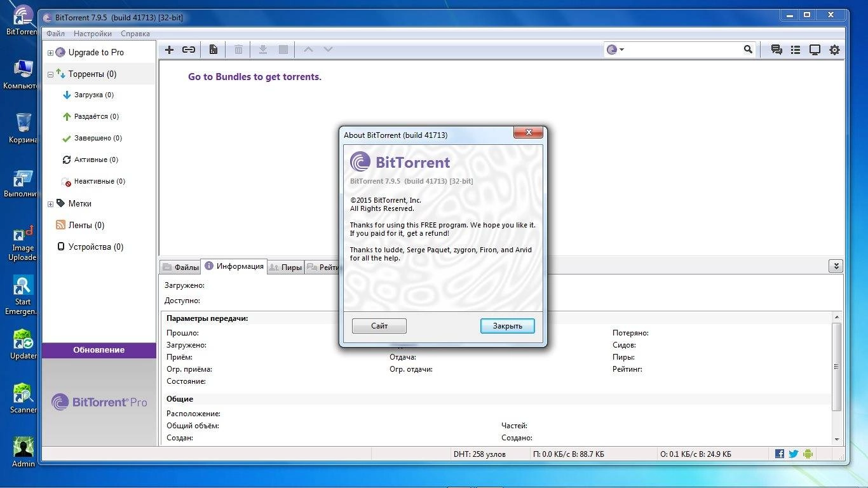Click the Image Uploader desktop icon

(24, 243)
